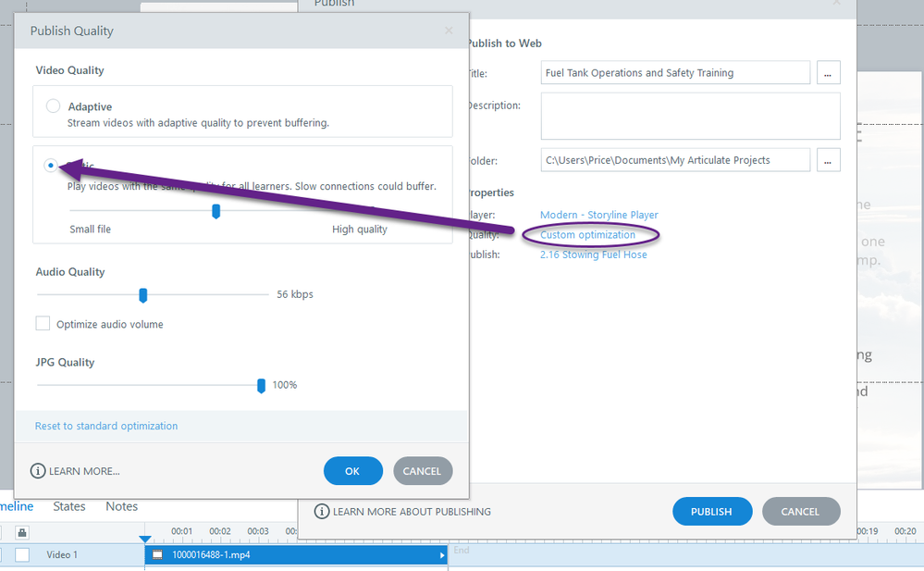Select the Adaptive video quality option

53,106
